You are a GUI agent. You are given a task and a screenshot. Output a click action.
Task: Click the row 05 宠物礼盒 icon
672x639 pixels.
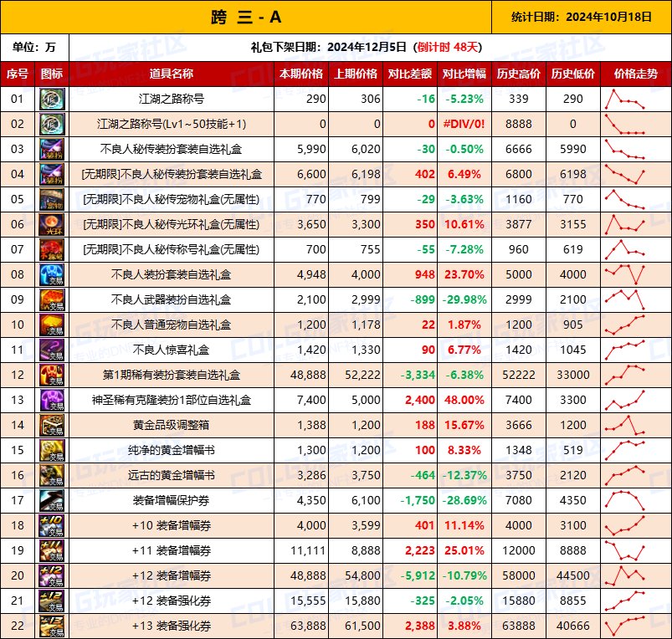pyautogui.click(x=52, y=199)
